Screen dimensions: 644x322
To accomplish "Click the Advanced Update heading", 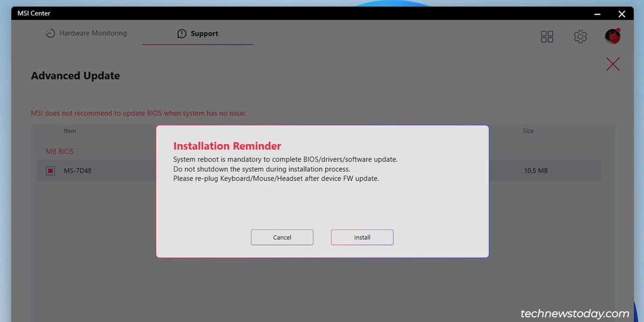I will pyautogui.click(x=76, y=76).
